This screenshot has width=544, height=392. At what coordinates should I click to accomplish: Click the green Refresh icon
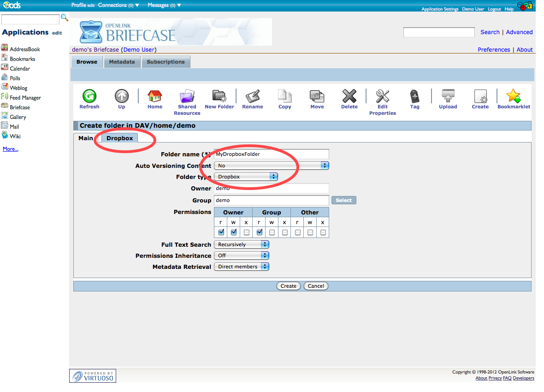89,96
